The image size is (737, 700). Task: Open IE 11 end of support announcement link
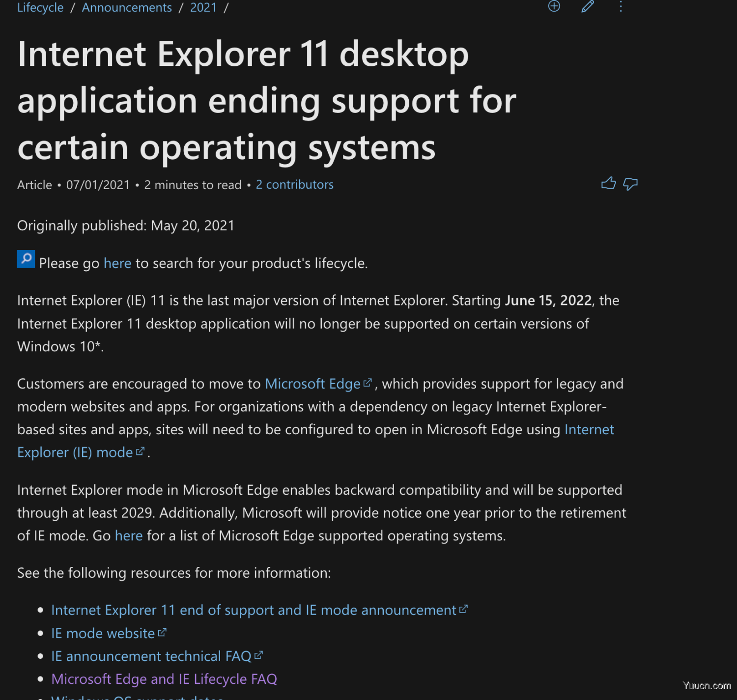pos(259,610)
